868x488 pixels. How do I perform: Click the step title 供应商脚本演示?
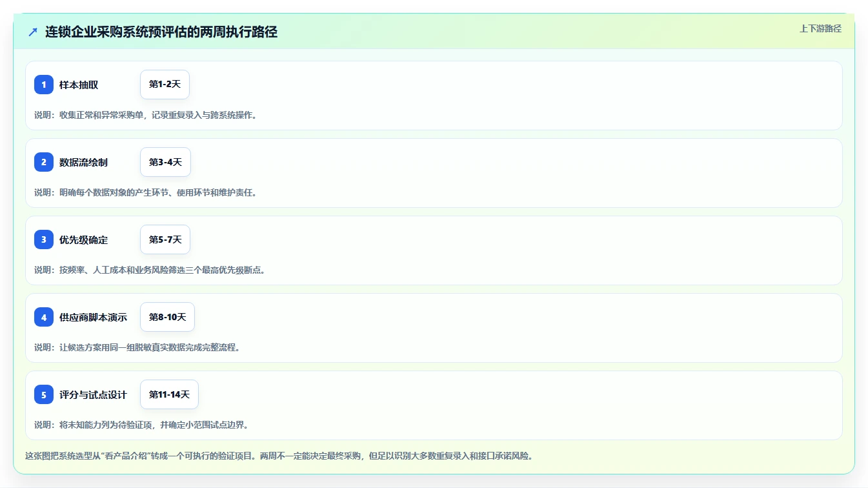point(94,317)
